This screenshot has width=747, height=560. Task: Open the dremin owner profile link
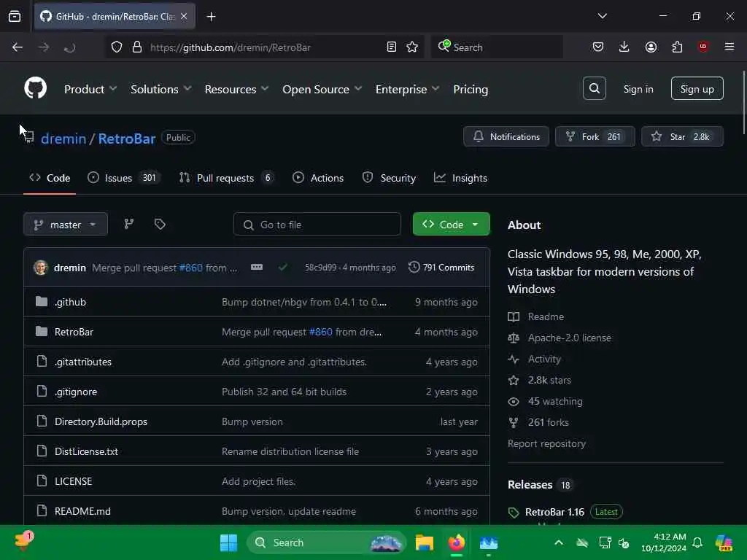click(63, 139)
